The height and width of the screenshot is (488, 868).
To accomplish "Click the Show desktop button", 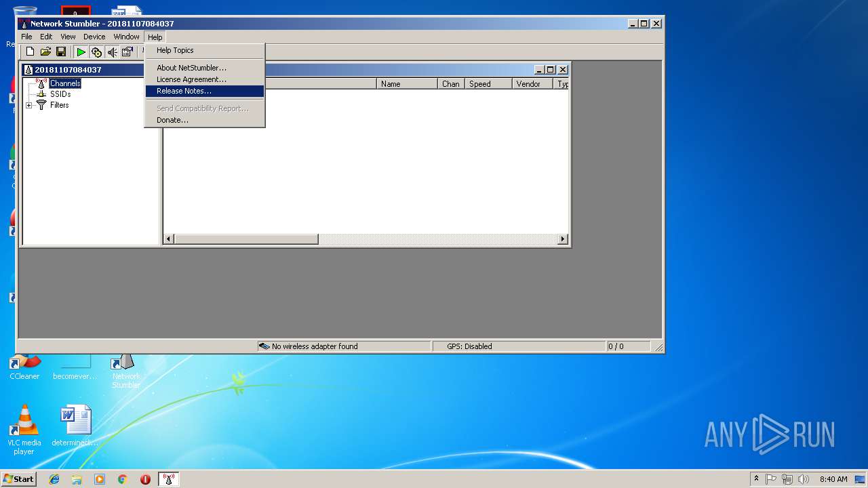I will pos(861,479).
